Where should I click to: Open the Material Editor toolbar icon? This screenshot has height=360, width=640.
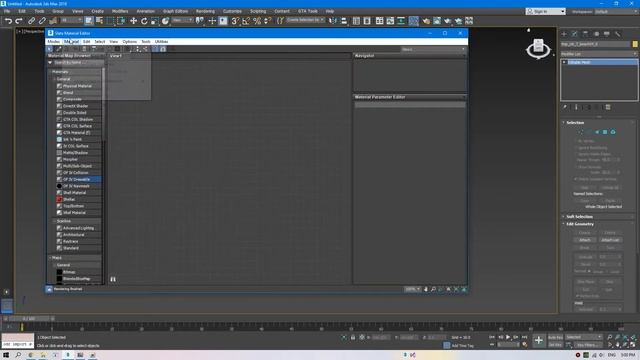click(413, 21)
